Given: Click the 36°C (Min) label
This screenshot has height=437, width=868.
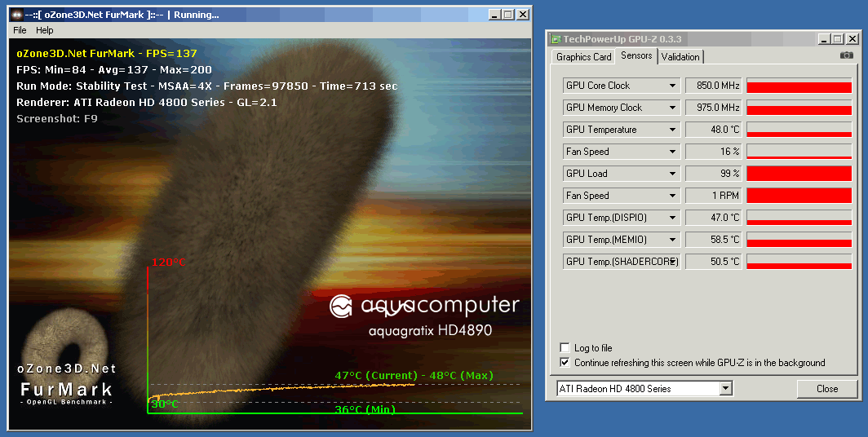Looking at the screenshot, I should (365, 409).
